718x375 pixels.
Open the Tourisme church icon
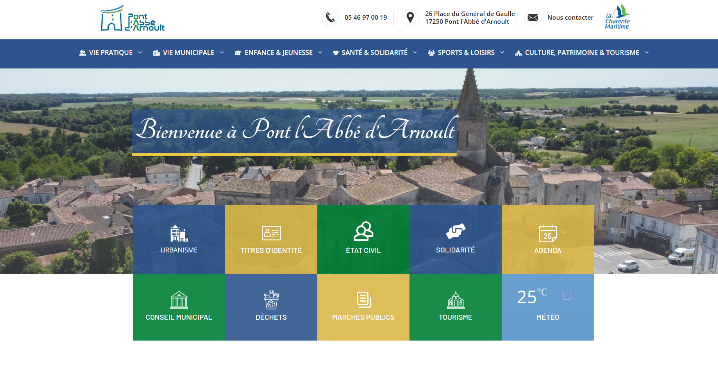(455, 300)
